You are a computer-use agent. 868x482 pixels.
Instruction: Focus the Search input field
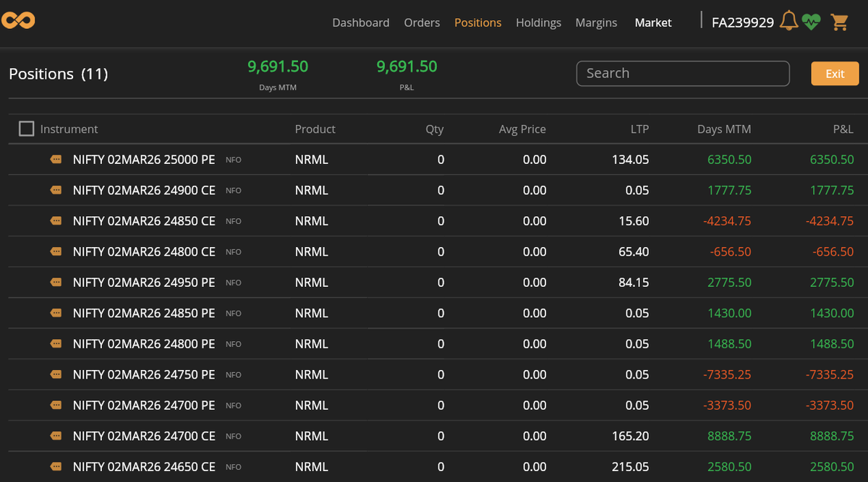pos(683,74)
